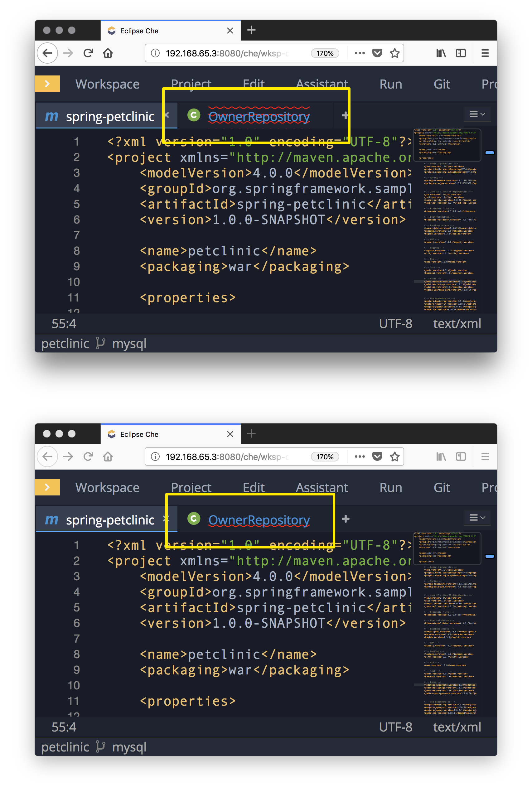
Task: Open the Project menu in the lower Che IDE
Action: pyautogui.click(x=191, y=487)
